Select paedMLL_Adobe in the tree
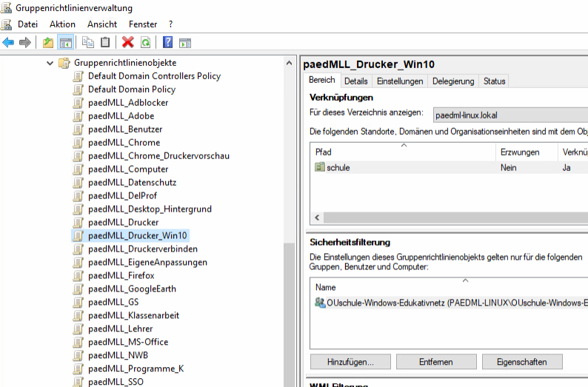Image resolution: width=588 pixels, height=387 pixels. 121,116
